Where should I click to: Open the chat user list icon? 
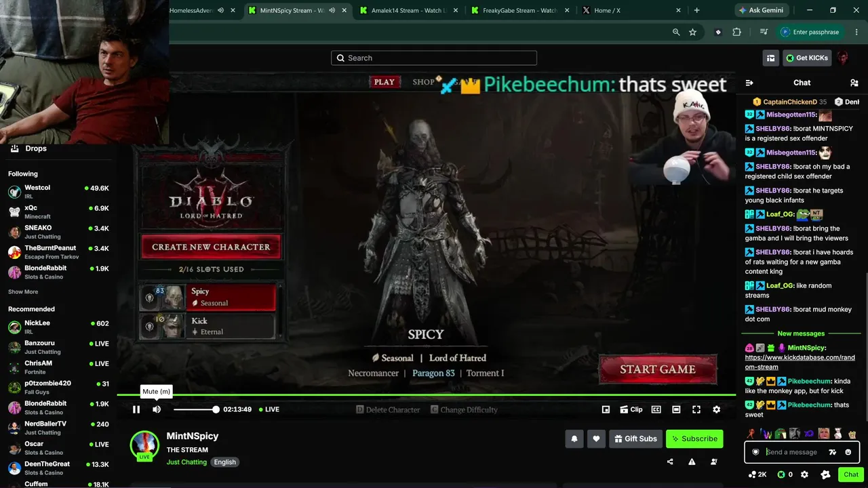(x=854, y=83)
